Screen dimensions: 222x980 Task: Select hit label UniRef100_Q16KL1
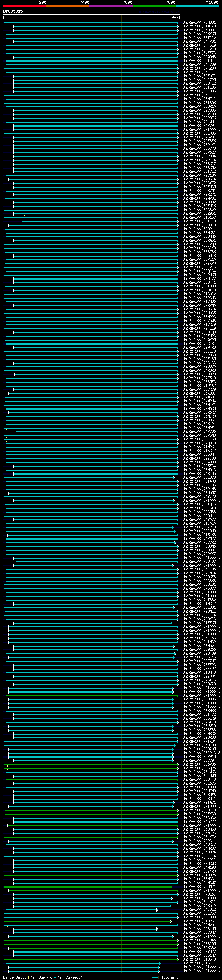(199, 963)
